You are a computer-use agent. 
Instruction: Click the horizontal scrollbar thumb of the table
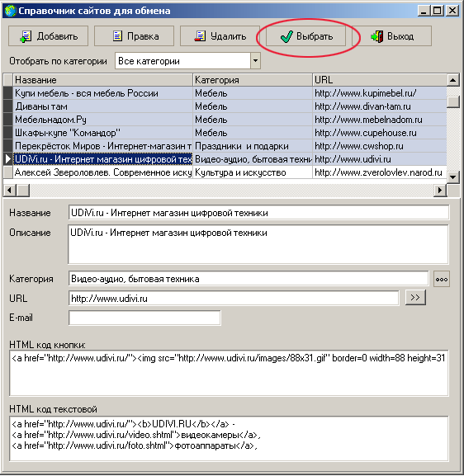coord(23,191)
